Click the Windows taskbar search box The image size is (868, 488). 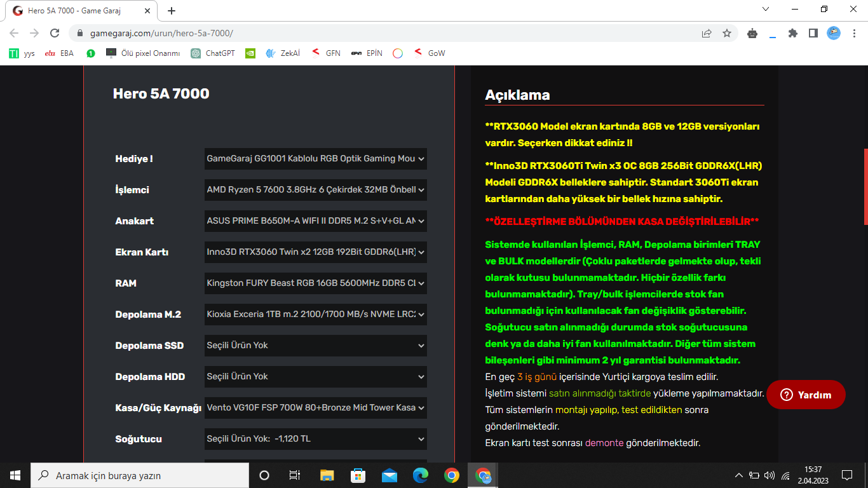[140, 475]
